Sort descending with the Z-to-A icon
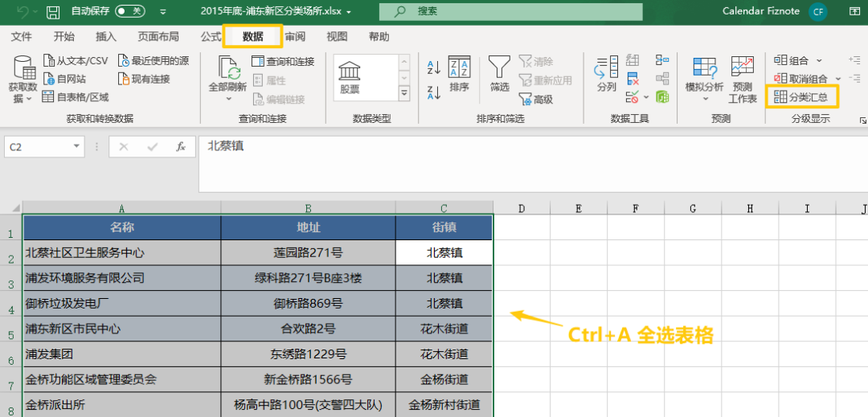The image size is (868, 417). [x=434, y=92]
